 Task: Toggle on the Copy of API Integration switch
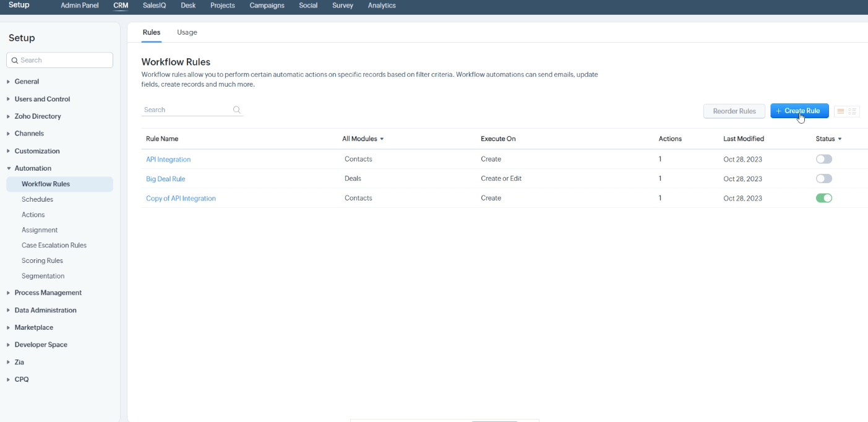point(824,198)
